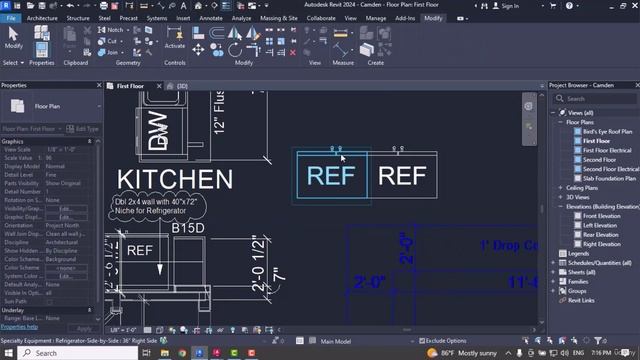This screenshot has height=360, width=640.
Task: Toggle Select Links in status bar
Action: tap(526, 340)
